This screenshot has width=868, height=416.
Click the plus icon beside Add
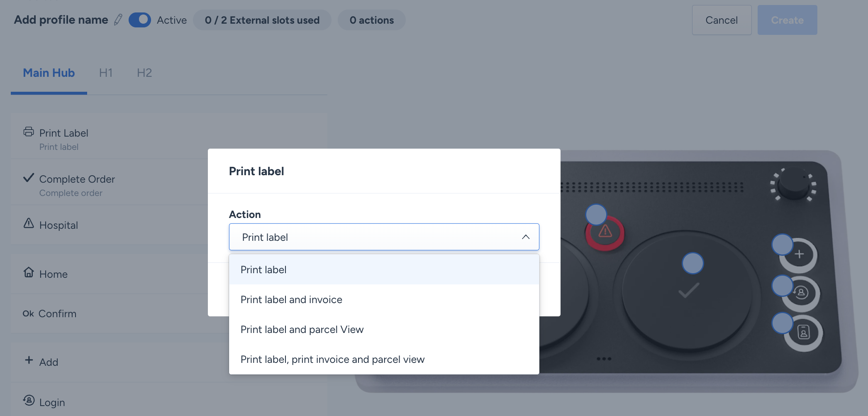pos(29,360)
